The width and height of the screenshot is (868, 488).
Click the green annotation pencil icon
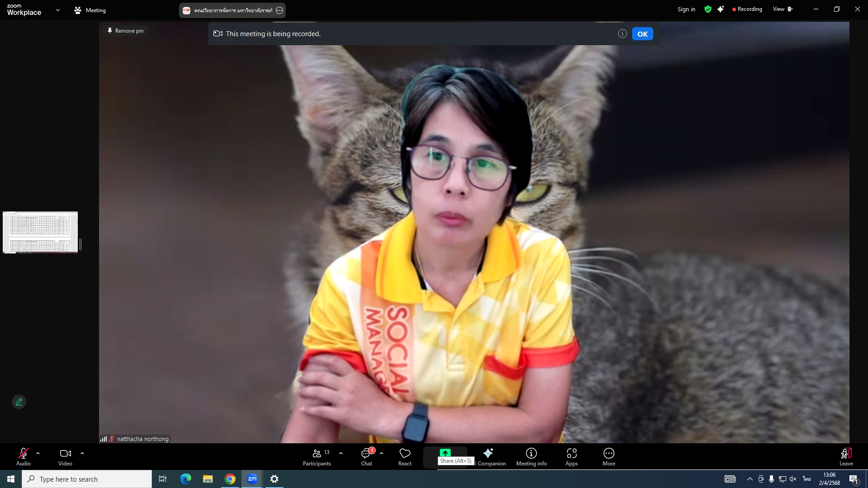click(x=19, y=401)
